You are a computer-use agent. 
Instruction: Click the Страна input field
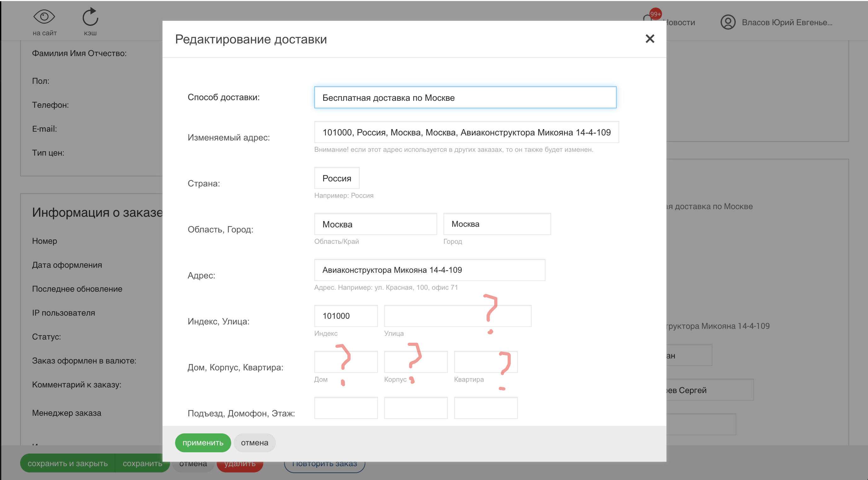pos(337,178)
